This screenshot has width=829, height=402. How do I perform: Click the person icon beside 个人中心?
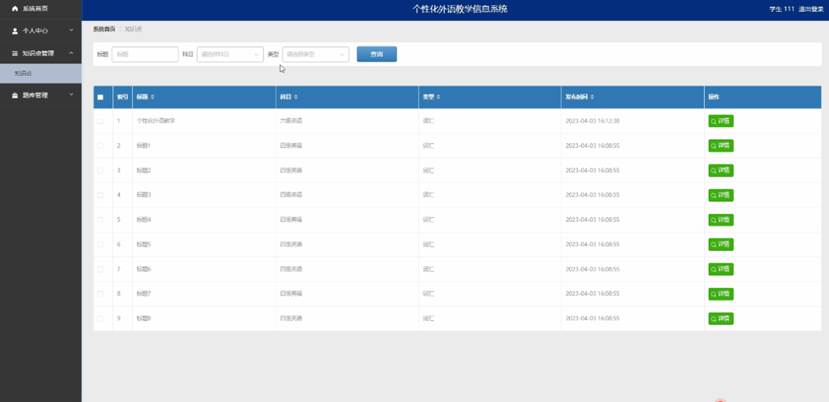[15, 31]
